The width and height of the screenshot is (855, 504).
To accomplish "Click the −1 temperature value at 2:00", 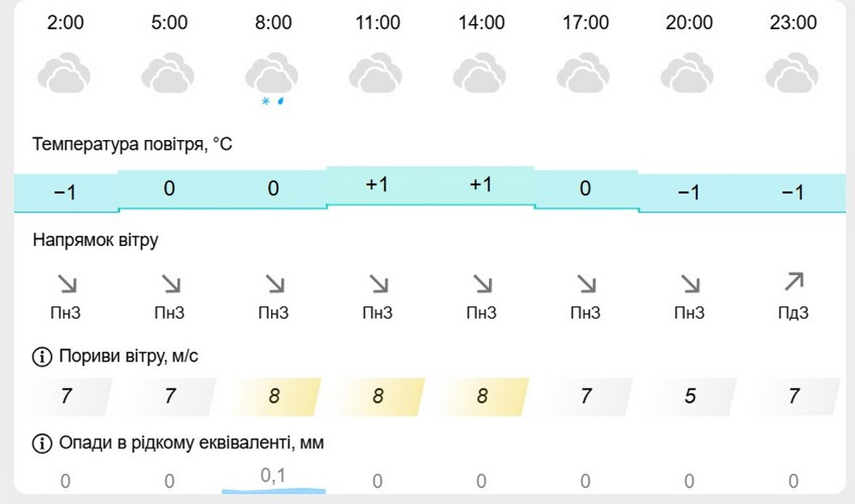I will click(x=65, y=193).
